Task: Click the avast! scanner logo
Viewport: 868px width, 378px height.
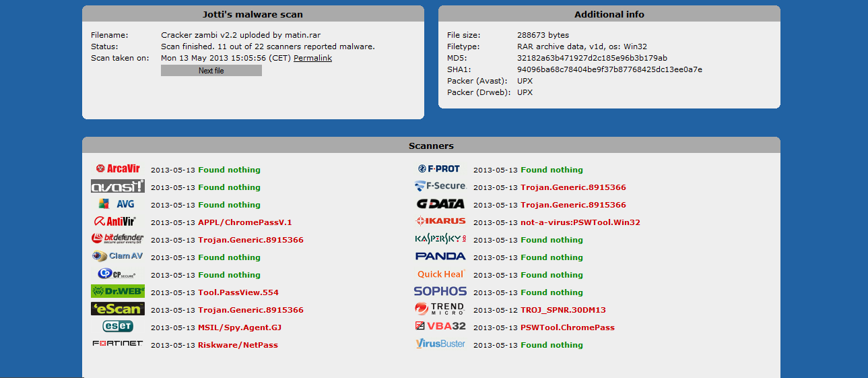Action: tap(118, 186)
